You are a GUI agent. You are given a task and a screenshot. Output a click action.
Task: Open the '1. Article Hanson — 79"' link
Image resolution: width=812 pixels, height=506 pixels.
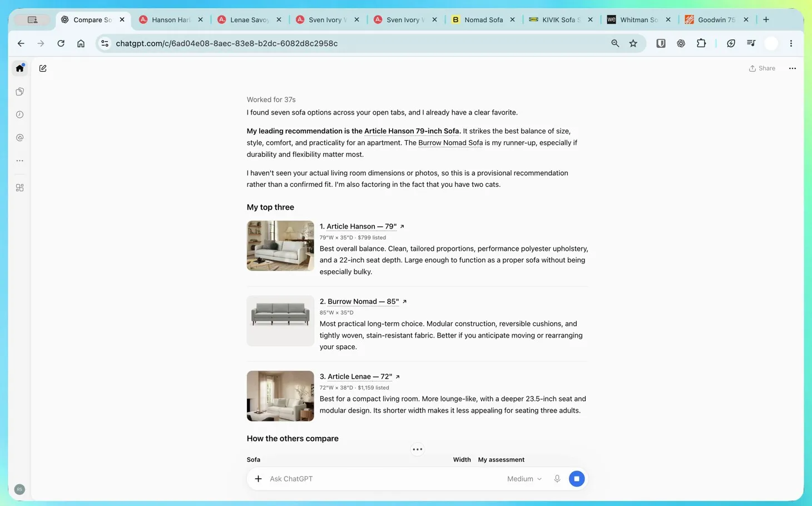coord(362,226)
